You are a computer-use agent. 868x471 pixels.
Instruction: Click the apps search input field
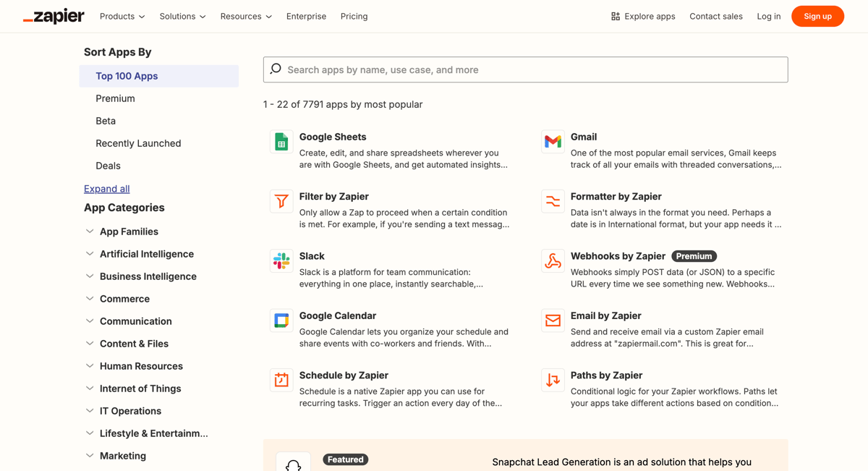[x=525, y=69]
